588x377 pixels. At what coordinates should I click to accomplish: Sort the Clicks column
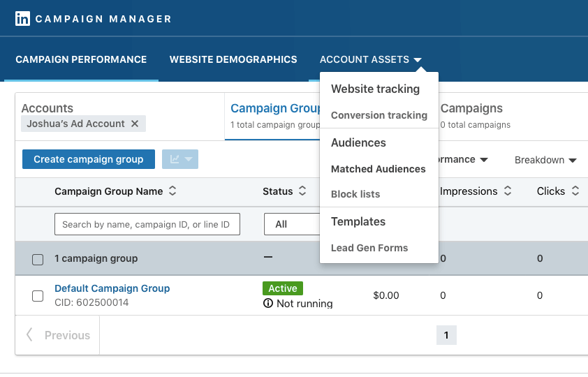pos(575,191)
